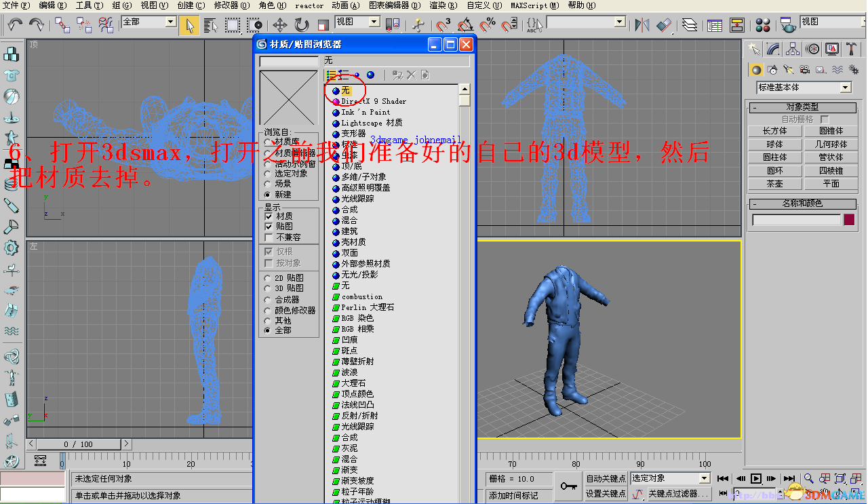Switch to the Modify panel tab icon
868x504 pixels.
tap(773, 49)
